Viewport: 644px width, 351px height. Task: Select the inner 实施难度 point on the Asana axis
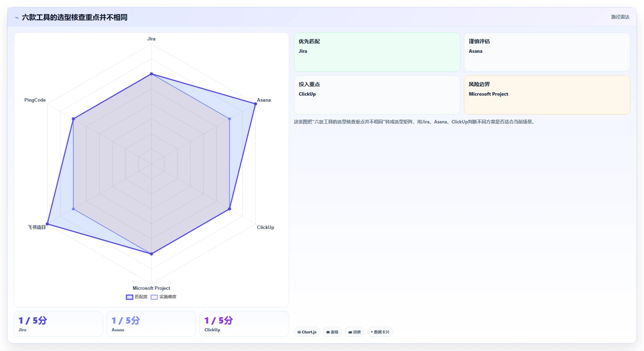230,119
